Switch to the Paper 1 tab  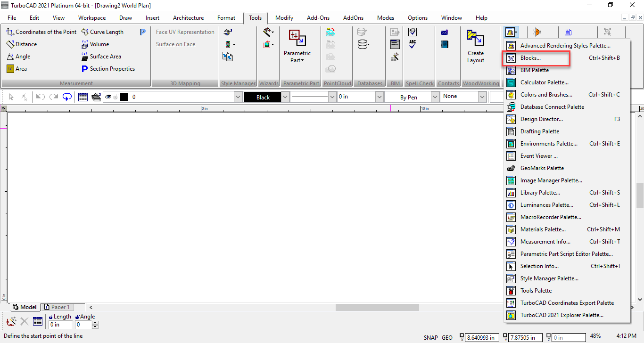tap(57, 307)
